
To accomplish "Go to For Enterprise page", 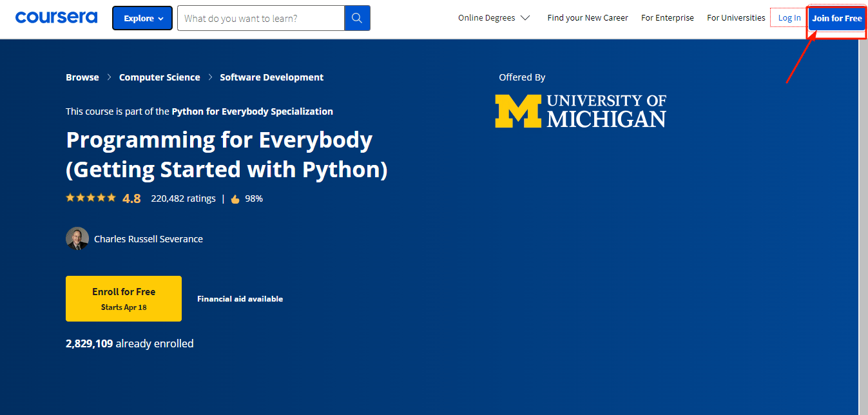I will [667, 18].
